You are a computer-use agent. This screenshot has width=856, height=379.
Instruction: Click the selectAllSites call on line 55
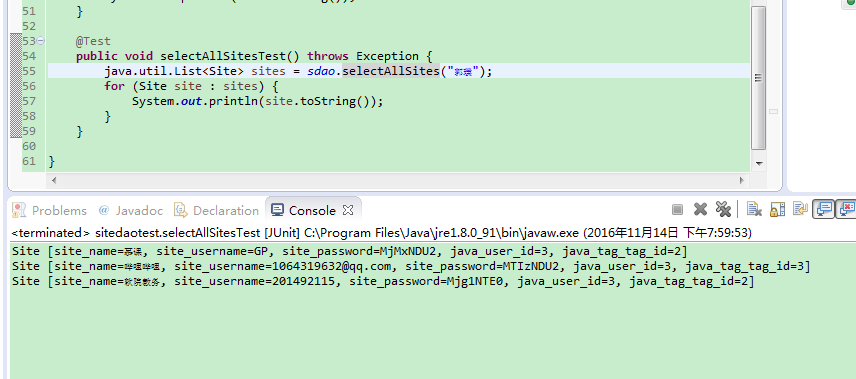[x=391, y=71]
